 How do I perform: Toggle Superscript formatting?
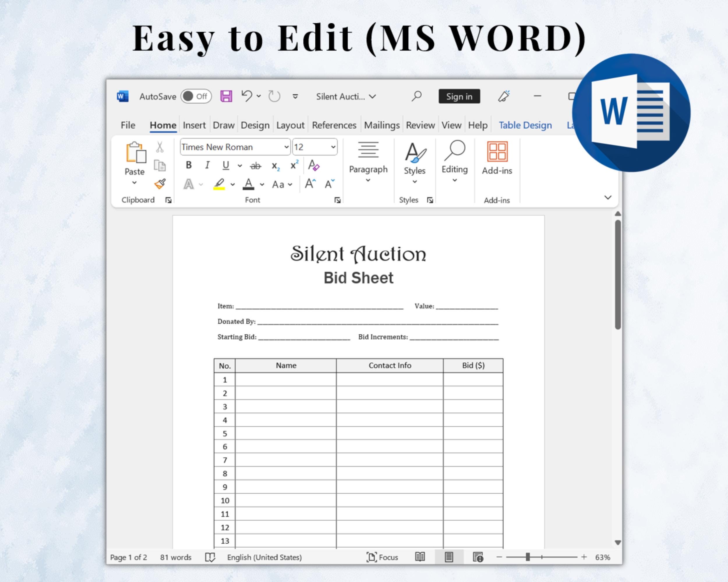coord(294,165)
